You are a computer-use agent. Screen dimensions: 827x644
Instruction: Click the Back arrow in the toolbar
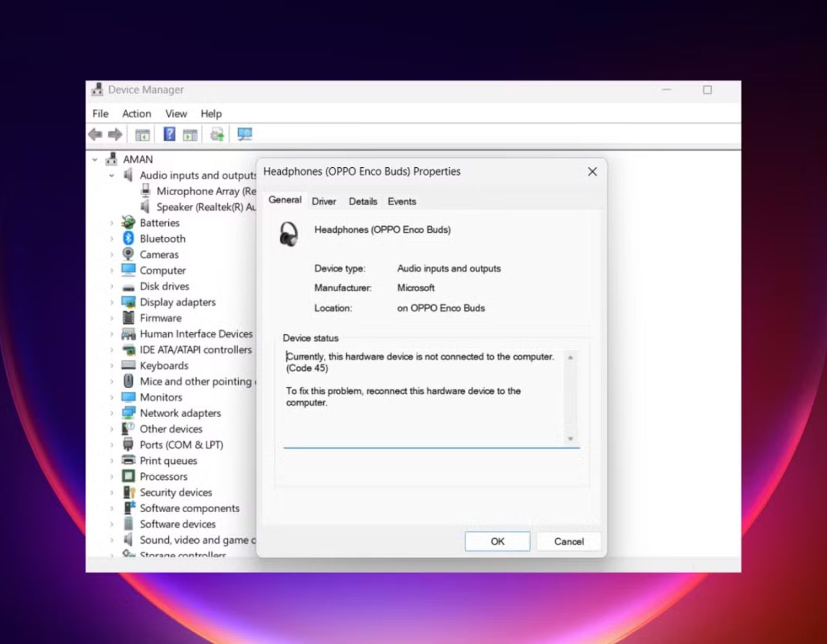pyautogui.click(x=95, y=135)
